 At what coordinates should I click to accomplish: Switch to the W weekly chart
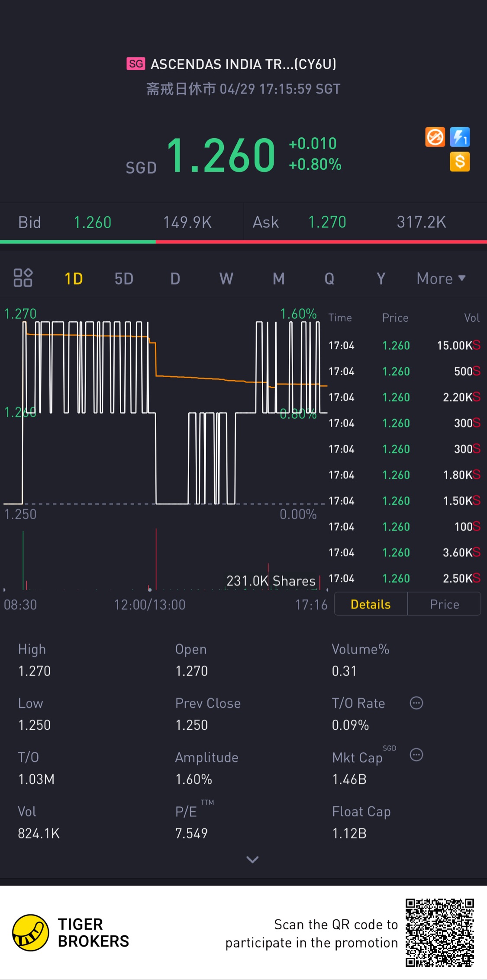click(226, 278)
